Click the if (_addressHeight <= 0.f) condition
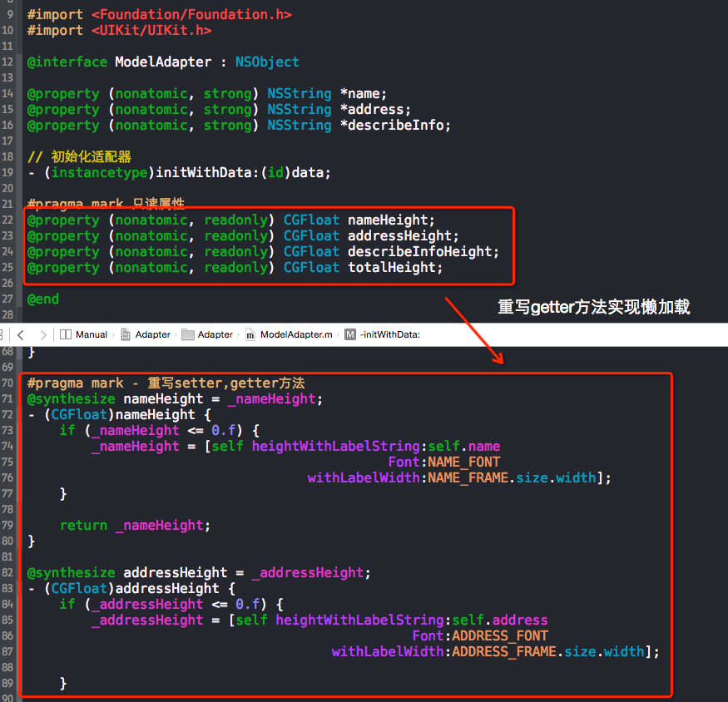Image resolution: width=728 pixels, height=702 pixels. (x=163, y=604)
